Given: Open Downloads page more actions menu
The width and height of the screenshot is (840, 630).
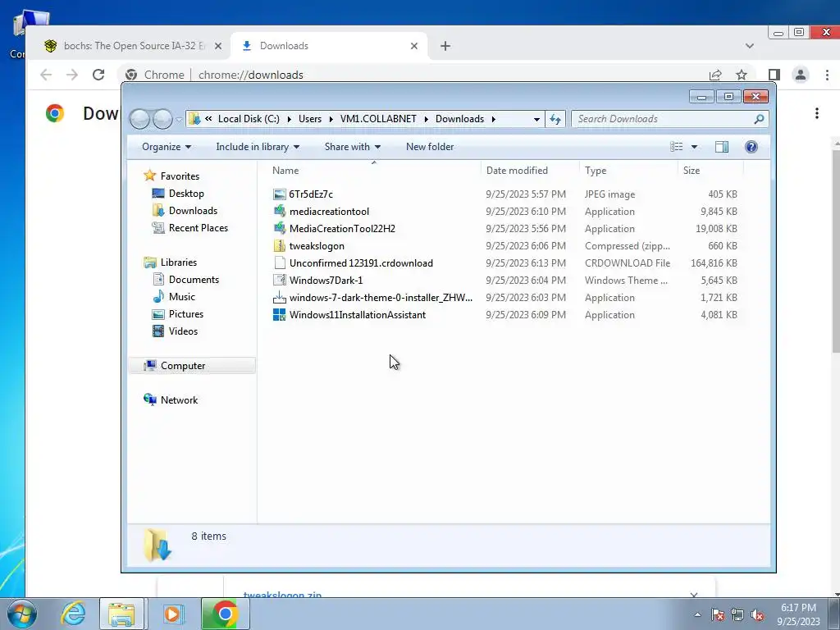Looking at the screenshot, I should tap(817, 113).
